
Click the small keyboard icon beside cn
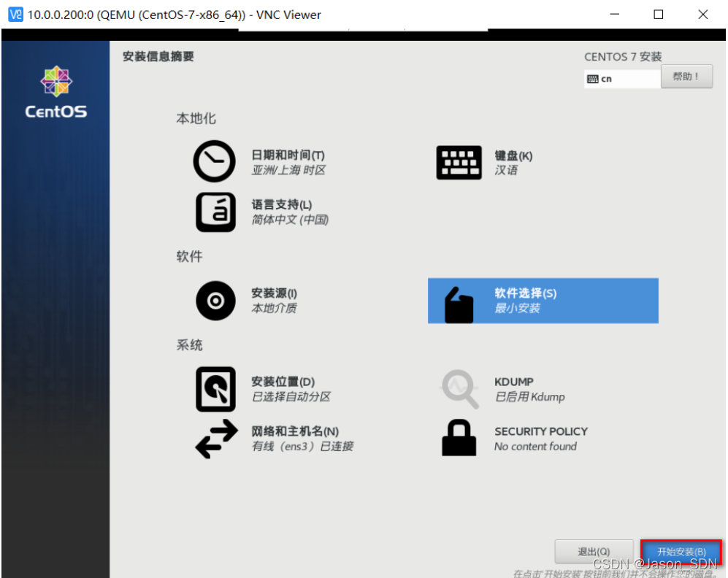[592, 79]
